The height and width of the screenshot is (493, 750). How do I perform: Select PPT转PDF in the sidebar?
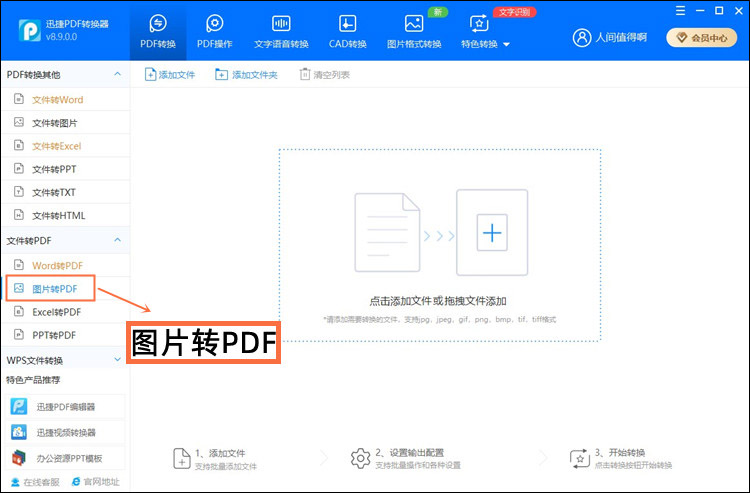tap(66, 335)
